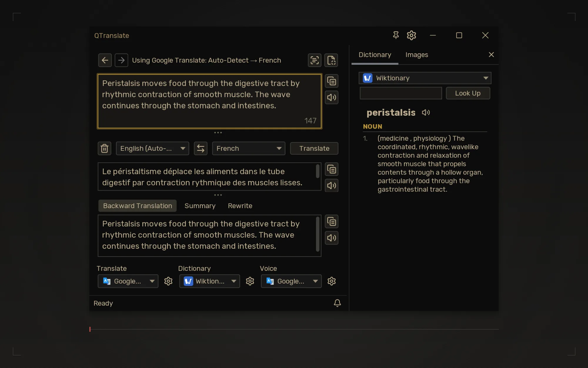Expand the French target language dropdown
This screenshot has height=368, width=588.
pyautogui.click(x=249, y=148)
